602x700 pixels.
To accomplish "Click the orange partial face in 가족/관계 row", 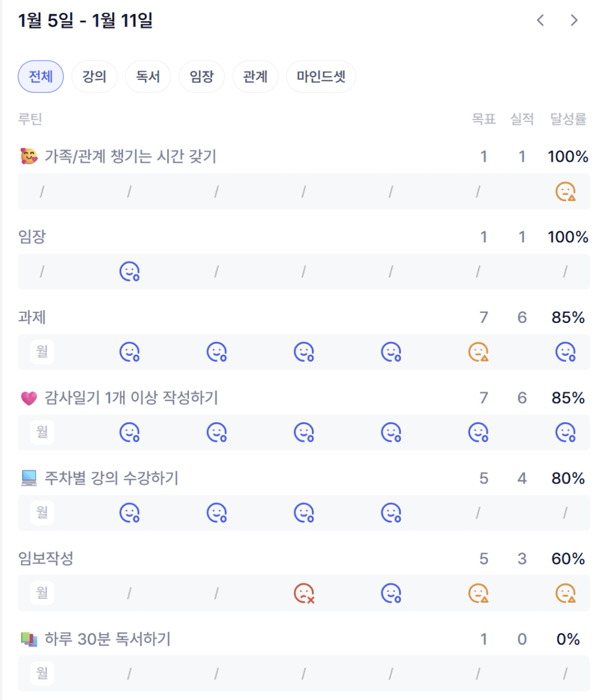I will (x=565, y=191).
